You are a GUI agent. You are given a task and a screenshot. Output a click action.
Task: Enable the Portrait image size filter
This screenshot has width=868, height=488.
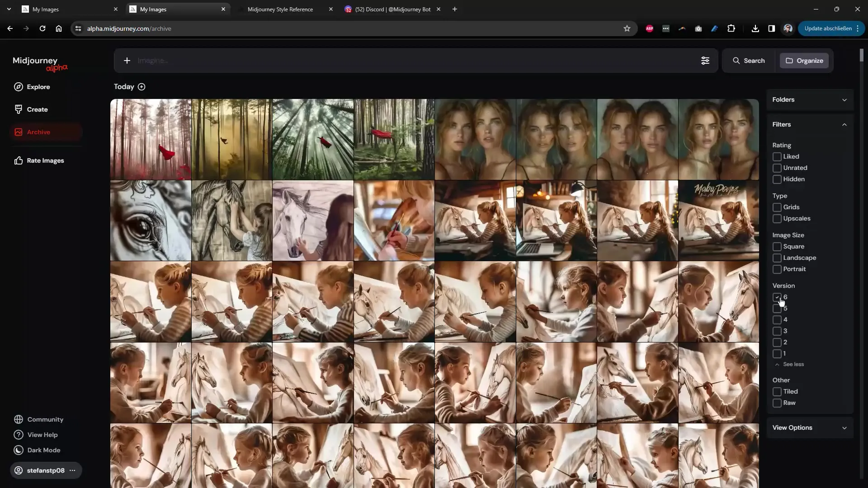click(777, 269)
